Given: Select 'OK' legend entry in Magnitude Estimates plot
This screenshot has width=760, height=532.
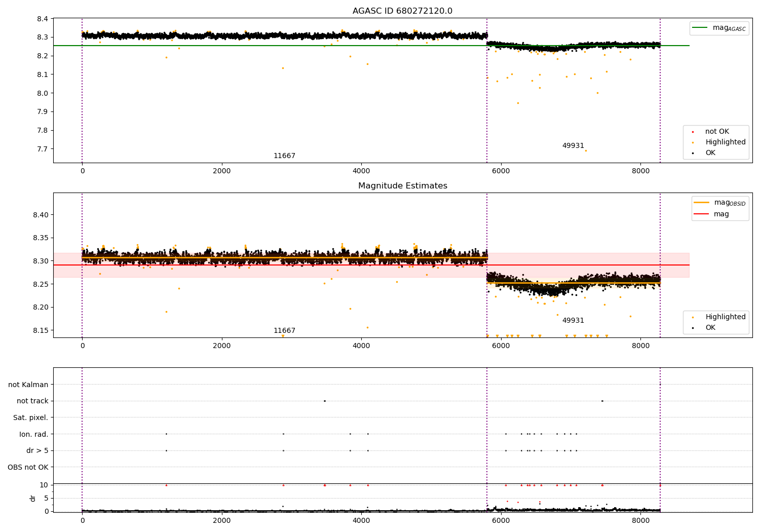Looking at the screenshot, I should 710,328.
